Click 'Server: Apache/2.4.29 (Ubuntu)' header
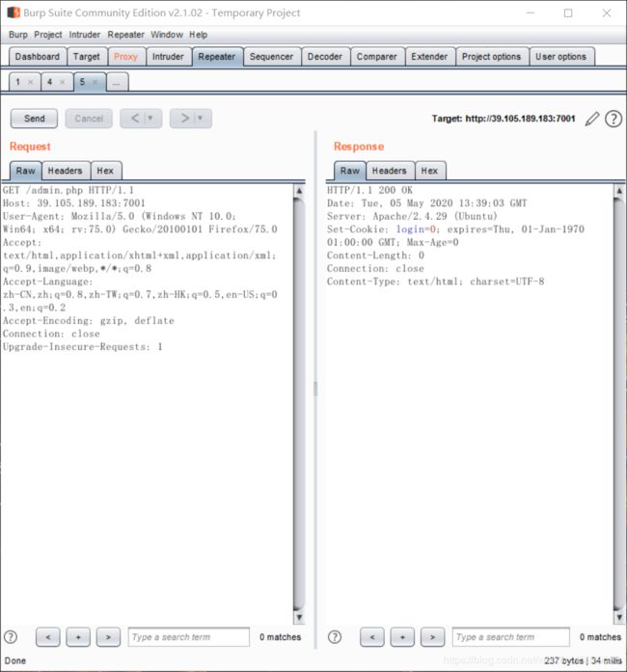The width and height of the screenshot is (627, 672). (x=412, y=216)
